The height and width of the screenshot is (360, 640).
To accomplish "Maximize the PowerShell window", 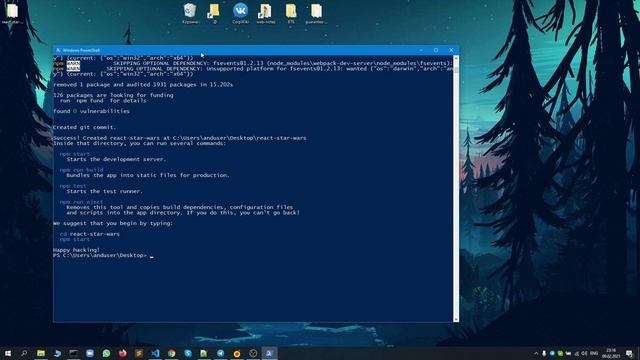I will (x=436, y=50).
